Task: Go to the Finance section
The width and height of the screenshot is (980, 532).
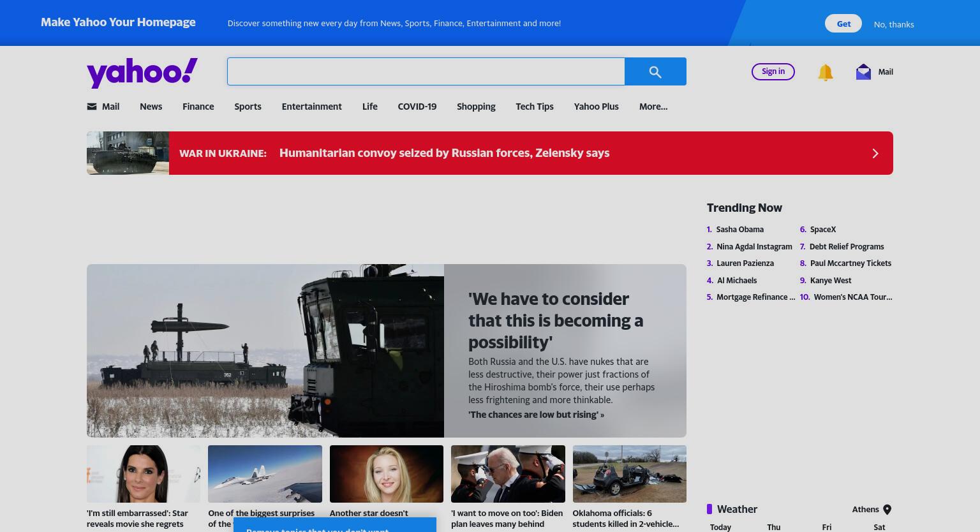Action: pos(198,107)
